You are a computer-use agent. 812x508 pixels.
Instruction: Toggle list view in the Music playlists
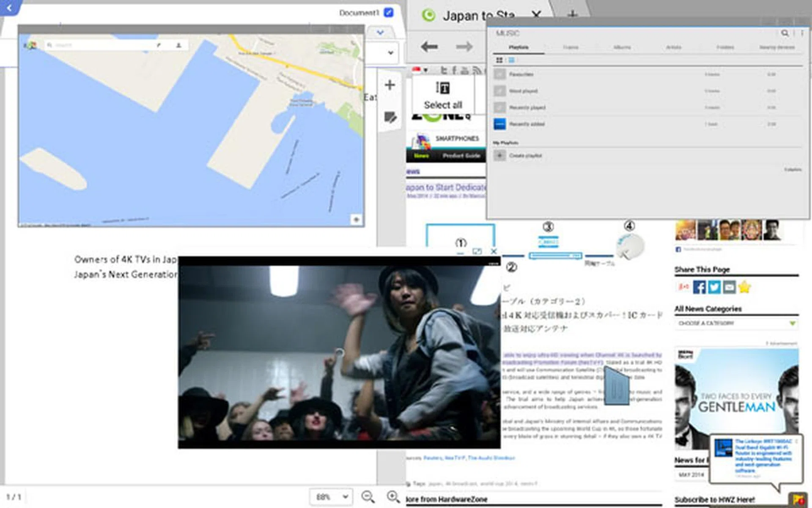[x=511, y=60]
